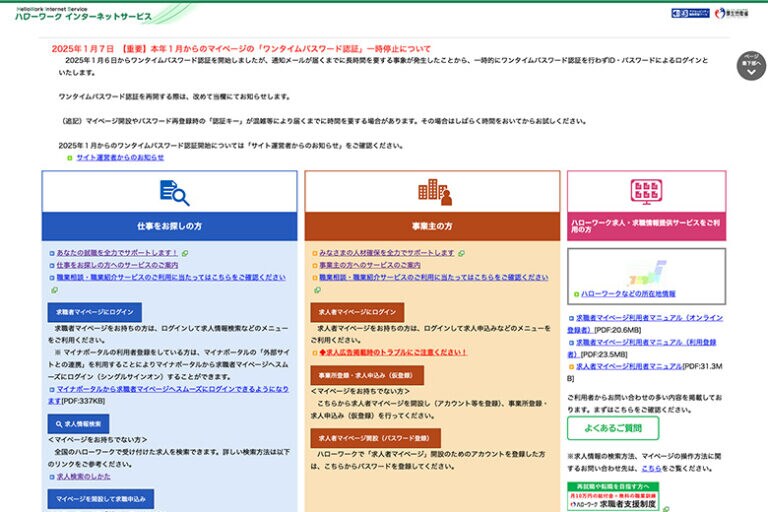Click the 2025年1月7日 important notice headline
Viewport: 768px width, 512px height.
tap(241, 49)
